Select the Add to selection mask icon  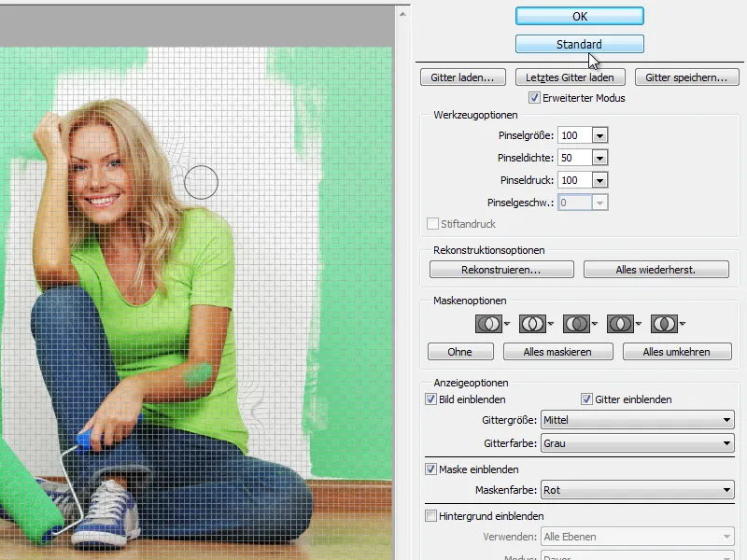point(532,324)
